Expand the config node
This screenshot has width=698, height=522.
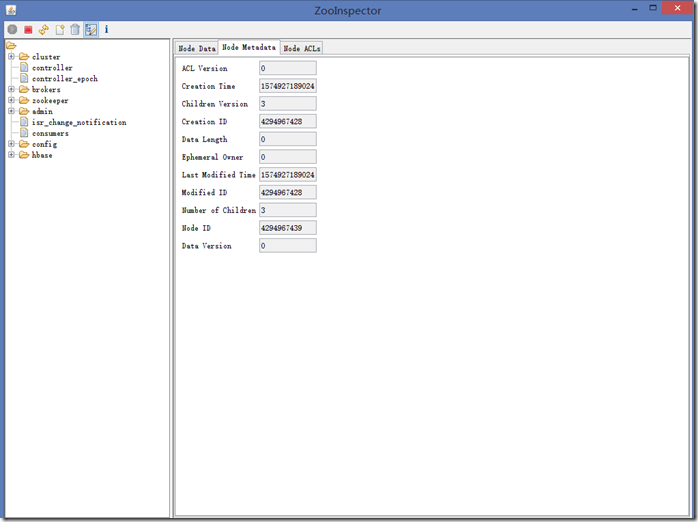point(11,144)
